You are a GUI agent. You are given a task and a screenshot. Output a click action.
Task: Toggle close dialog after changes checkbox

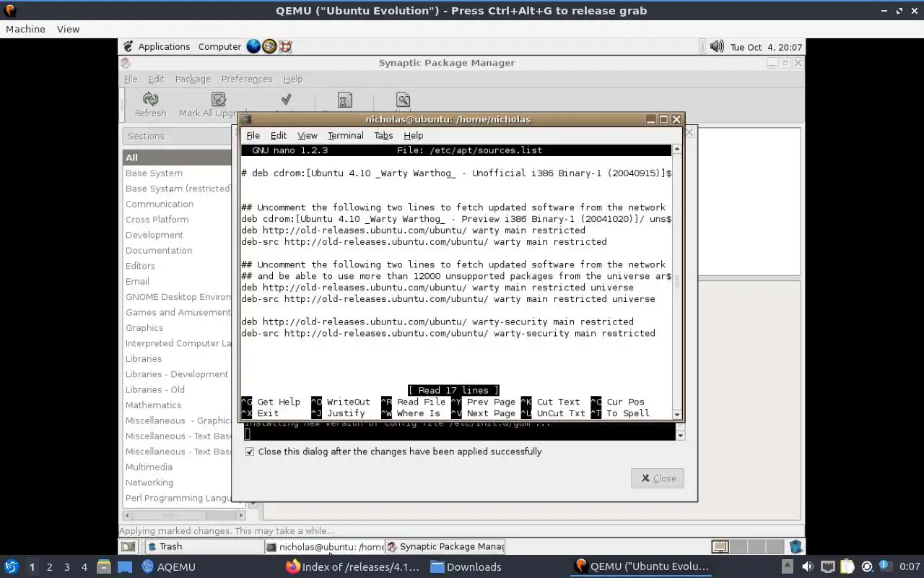(250, 452)
